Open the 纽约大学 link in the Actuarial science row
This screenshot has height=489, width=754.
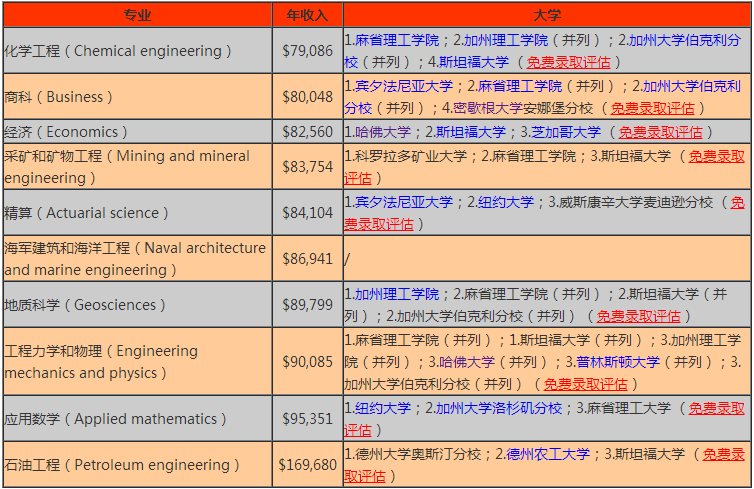tap(506, 202)
